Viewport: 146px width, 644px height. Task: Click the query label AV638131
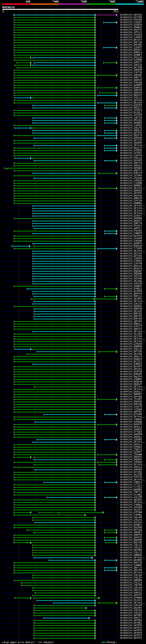[8, 8]
